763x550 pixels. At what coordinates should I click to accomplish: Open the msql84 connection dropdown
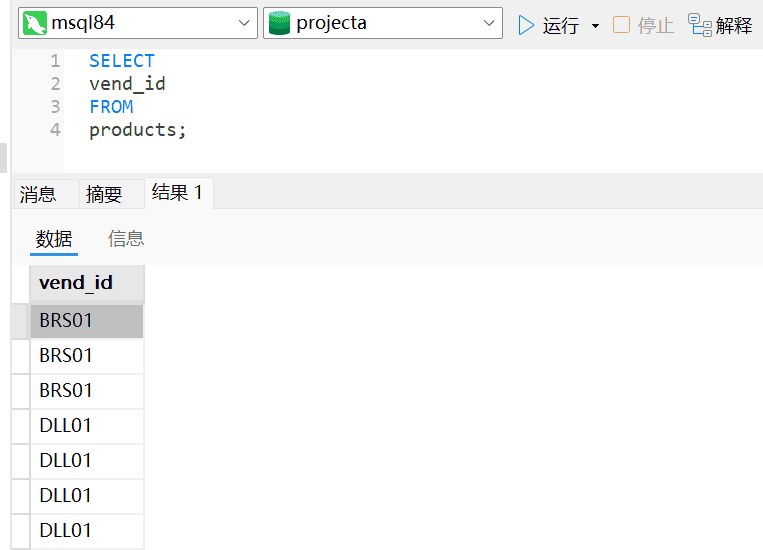245,24
